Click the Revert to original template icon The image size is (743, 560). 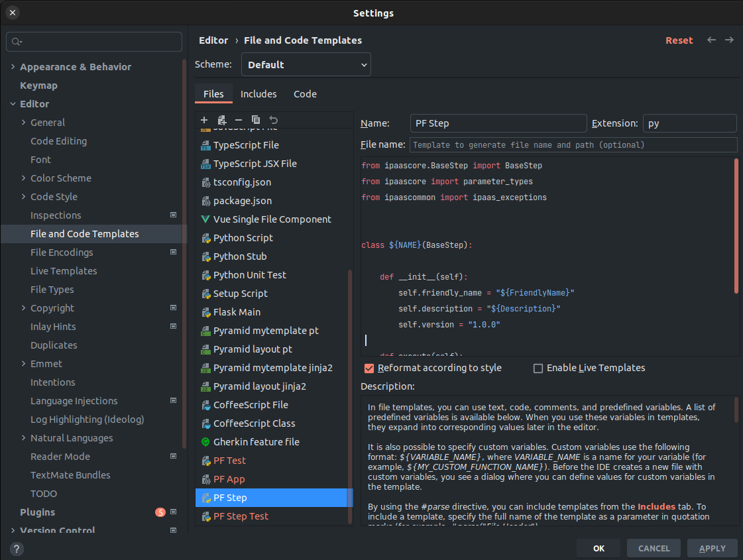click(x=273, y=120)
